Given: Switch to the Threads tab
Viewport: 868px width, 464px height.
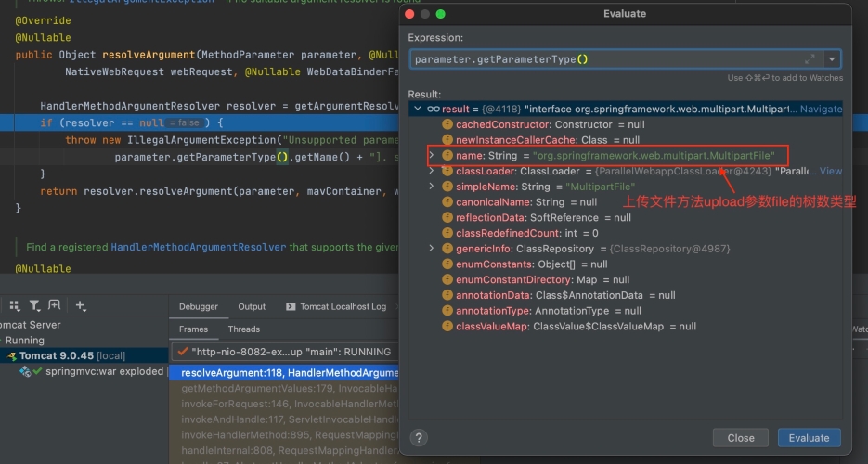Looking at the screenshot, I should pos(244,329).
